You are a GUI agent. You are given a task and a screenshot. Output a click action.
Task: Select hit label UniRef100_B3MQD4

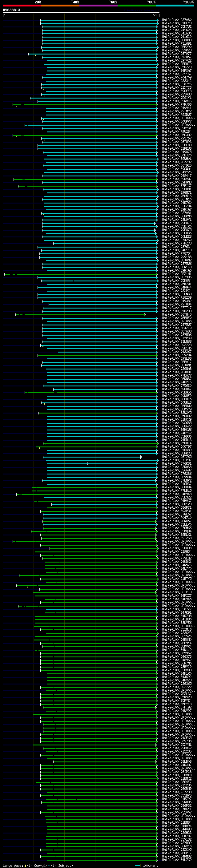pos(176,531)
